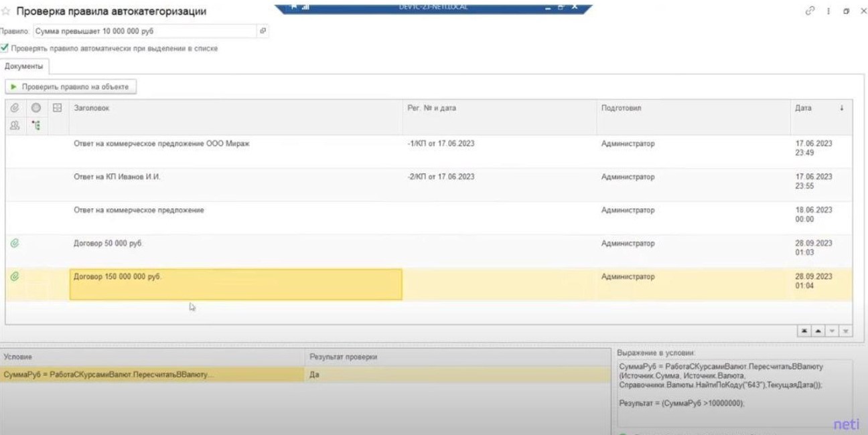Jump to the first list page button
This screenshot has height=435, width=868.
click(x=804, y=332)
